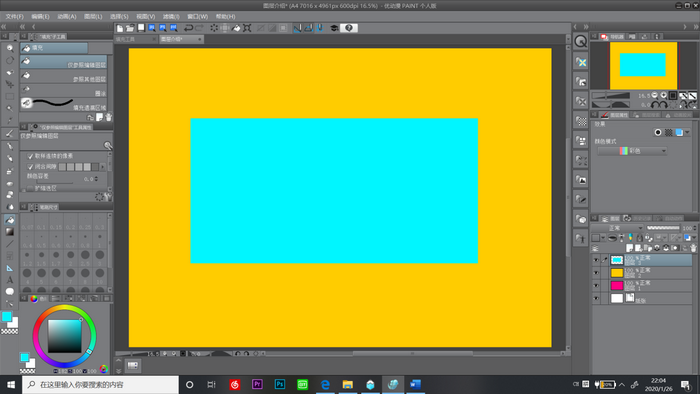
Task: Open the help question mark icon
Action: pos(349,28)
